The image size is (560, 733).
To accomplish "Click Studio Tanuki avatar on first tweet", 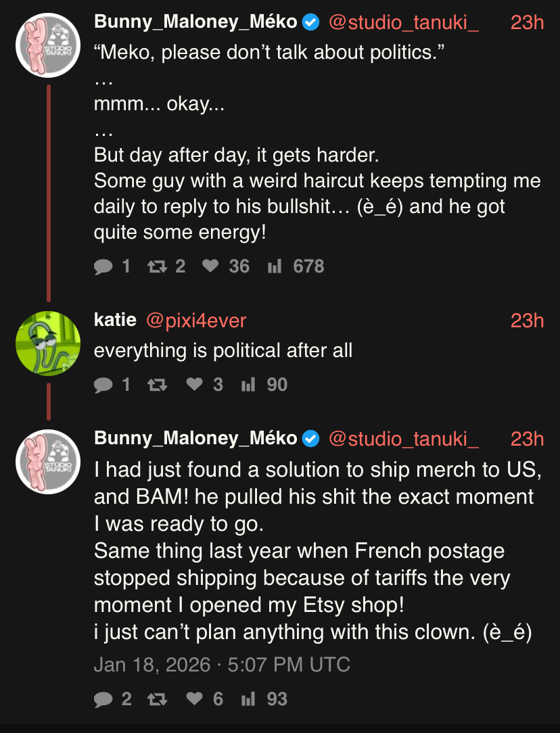I will point(48,45).
